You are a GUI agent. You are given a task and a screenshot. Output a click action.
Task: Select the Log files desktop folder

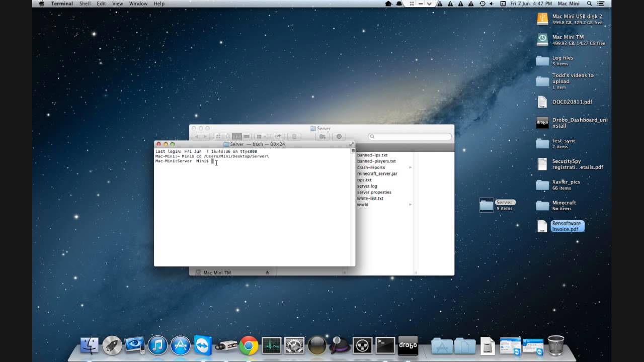coord(555,60)
